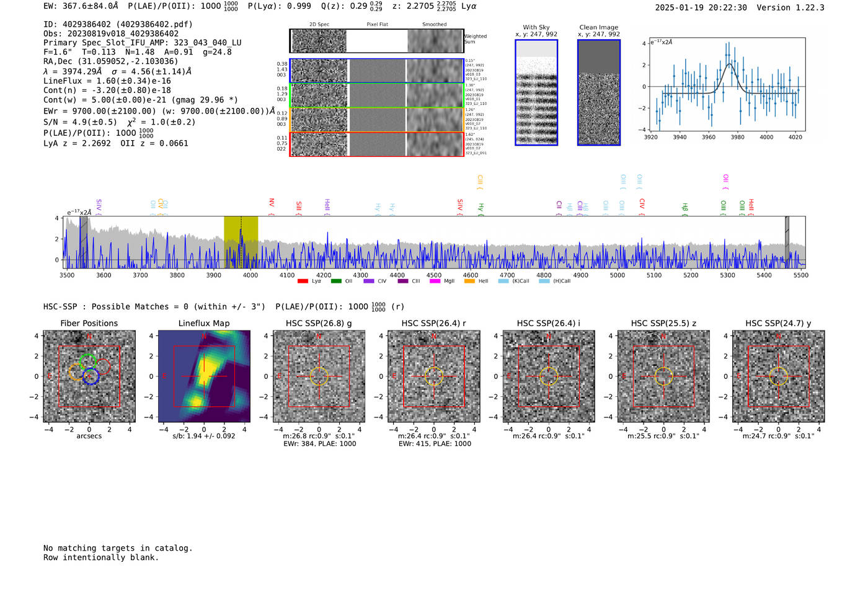Click 'Row intentionally blank.' text
The image size is (868, 591).
pos(101,558)
